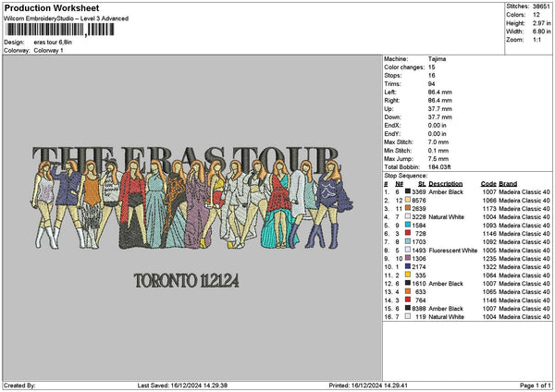Click thread code 1173 in row 3

490,208
